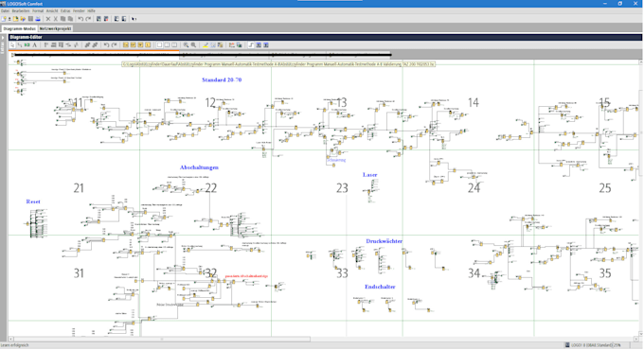This screenshot has width=644, height=350.
Task: Click the vertical scrollbar down arrow
Action: coord(641,335)
